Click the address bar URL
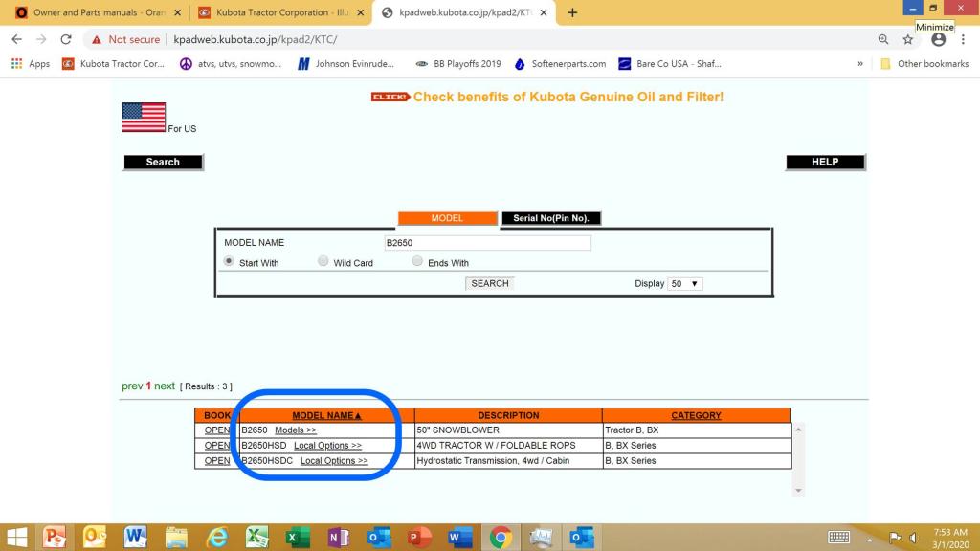Viewport: 980px width, 551px height. pyautogui.click(x=255, y=39)
